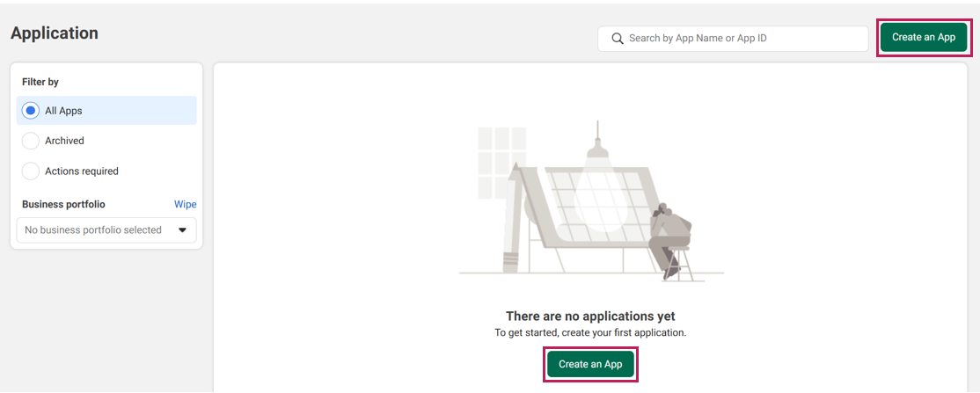The width and height of the screenshot is (980, 393).
Task: Select the Actions required radio button
Action: click(x=31, y=171)
